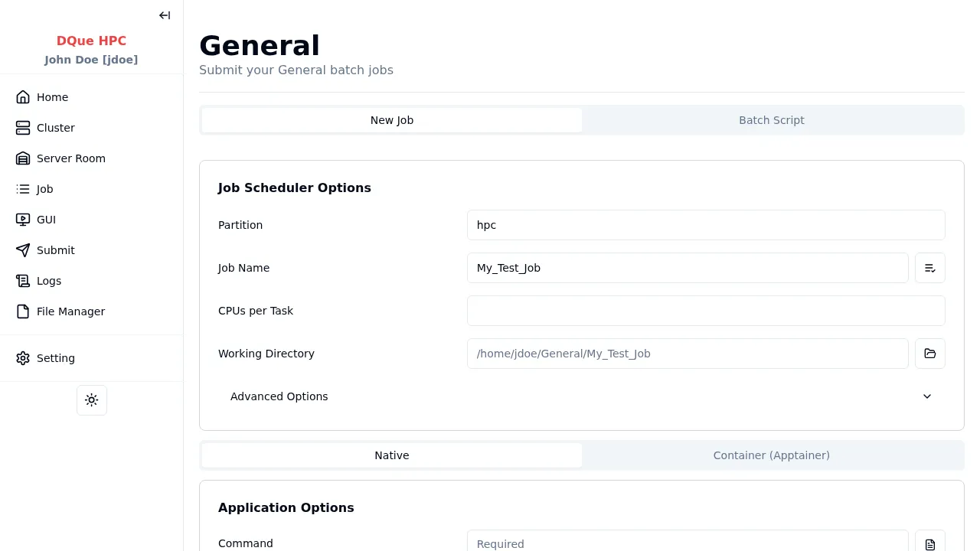Image resolution: width=980 pixels, height=551 pixels.
Task: Click the Job Name text field
Action: [x=687, y=268]
